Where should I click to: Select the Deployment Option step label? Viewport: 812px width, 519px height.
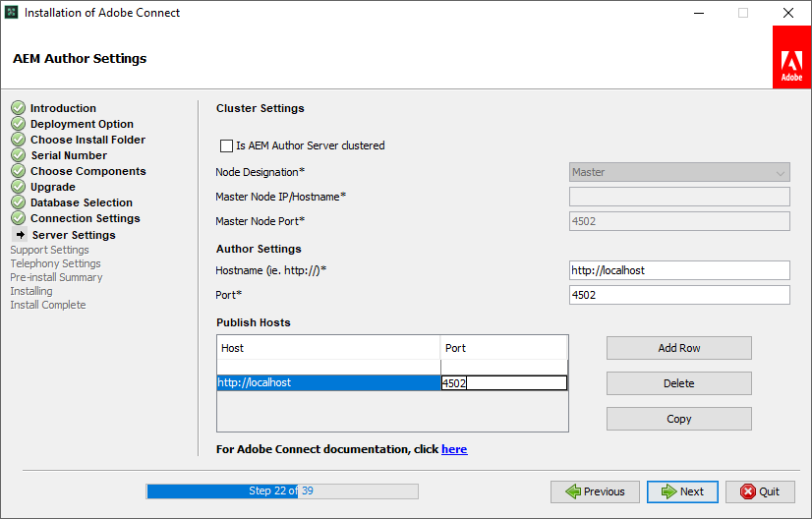coord(82,124)
